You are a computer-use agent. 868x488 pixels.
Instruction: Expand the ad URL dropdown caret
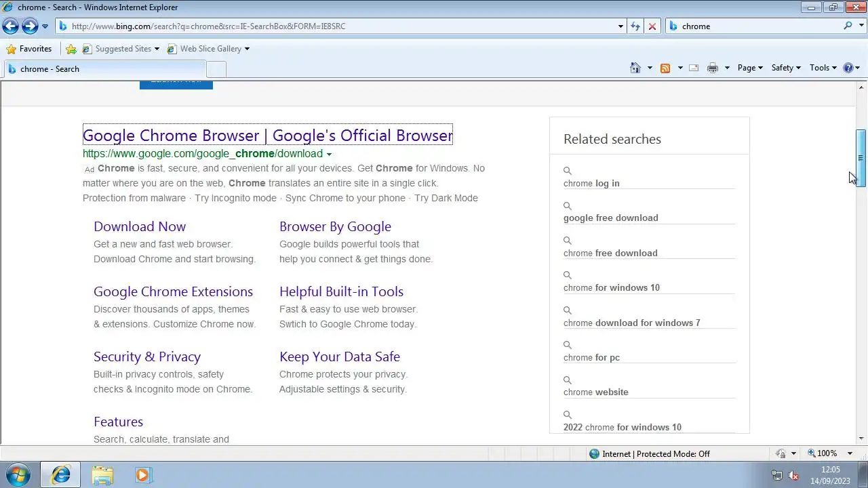(329, 155)
